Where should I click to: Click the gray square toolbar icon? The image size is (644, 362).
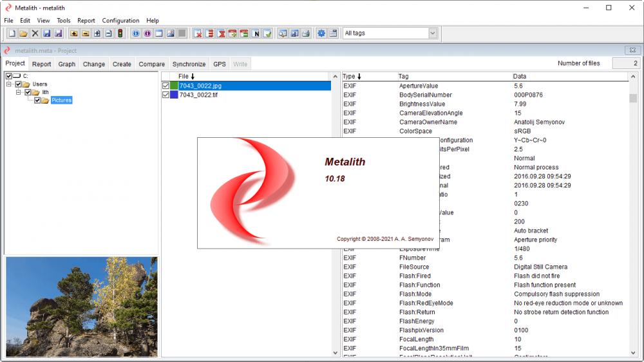coord(182,33)
